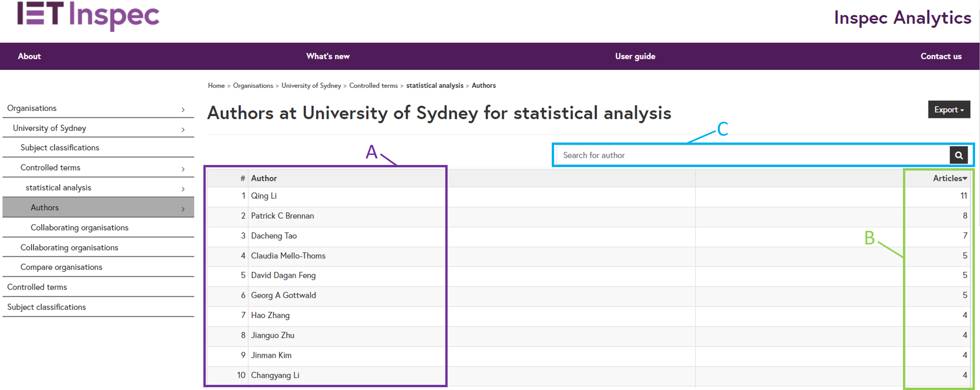Open author Dacheng Tao row
This screenshot has height=390, width=980.
point(273,236)
